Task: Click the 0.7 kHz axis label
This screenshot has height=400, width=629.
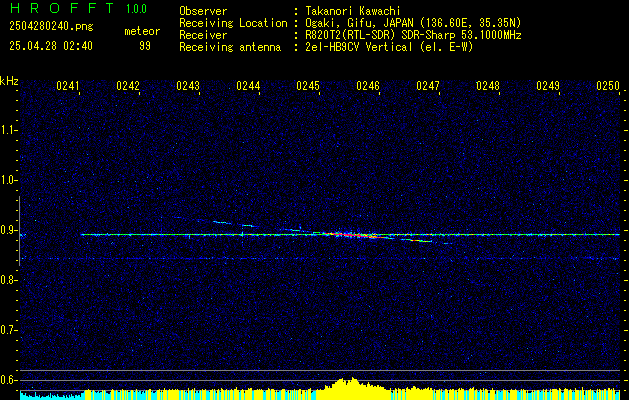Action: click(x=8, y=330)
